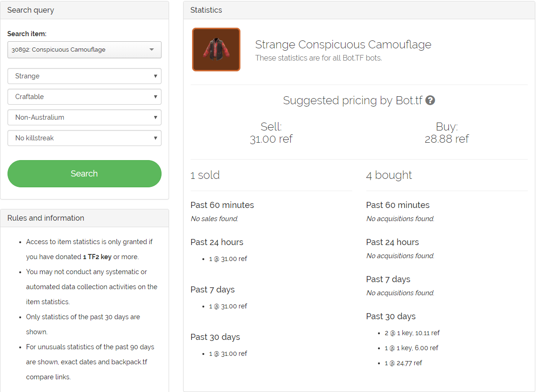Expand the Non-Australium dropdown
The height and width of the screenshot is (392, 540).
pyautogui.click(x=85, y=117)
